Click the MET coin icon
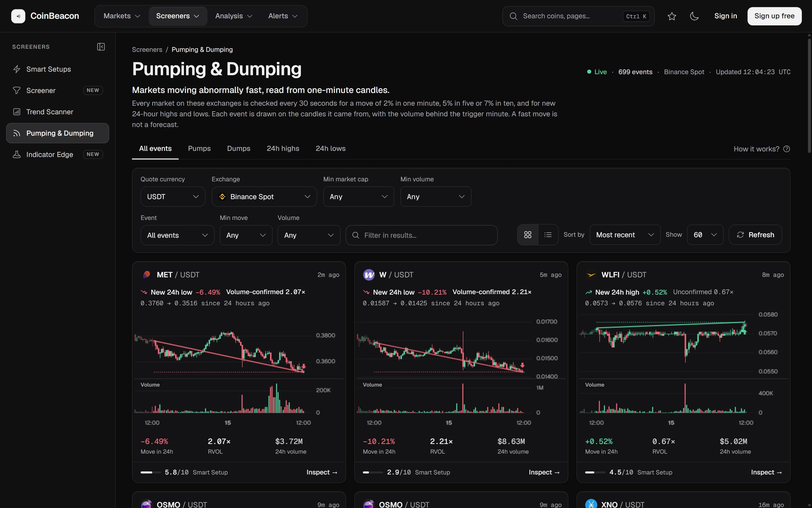 146,275
